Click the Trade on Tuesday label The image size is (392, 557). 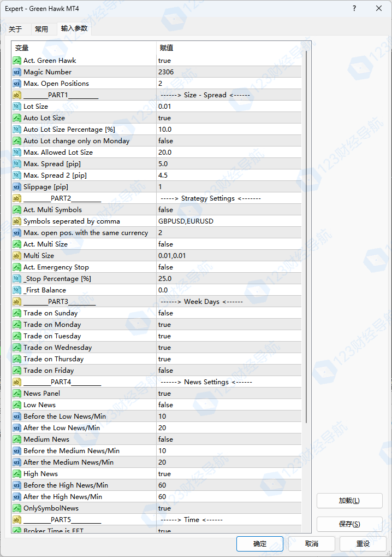point(52,336)
